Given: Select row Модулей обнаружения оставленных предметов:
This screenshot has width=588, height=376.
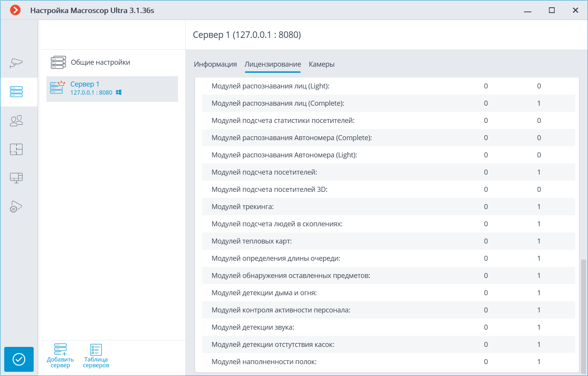Looking at the screenshot, I should pyautogui.click(x=389, y=276).
